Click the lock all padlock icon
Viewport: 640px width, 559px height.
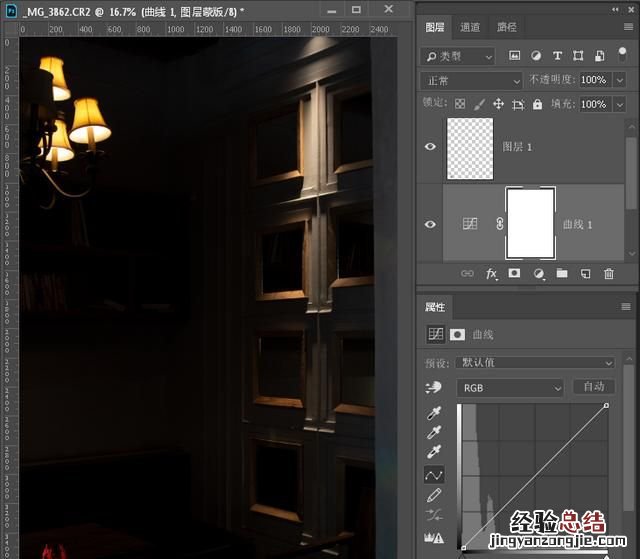point(537,104)
